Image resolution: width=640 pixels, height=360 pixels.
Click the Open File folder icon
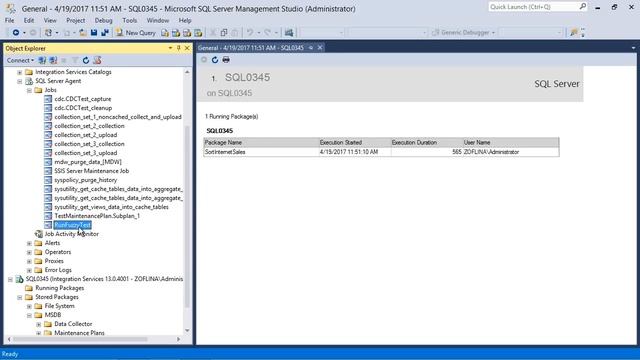(82, 32)
